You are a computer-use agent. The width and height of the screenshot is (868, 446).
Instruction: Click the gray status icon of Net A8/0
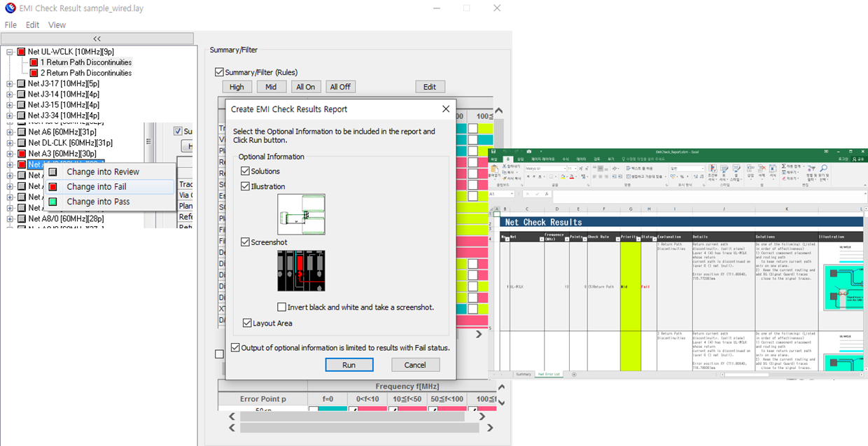pos(21,218)
